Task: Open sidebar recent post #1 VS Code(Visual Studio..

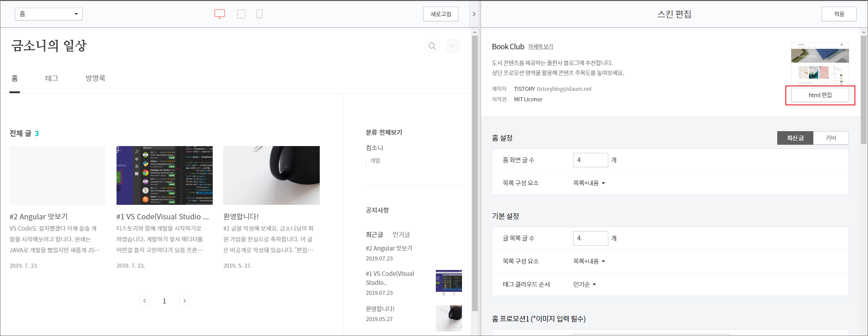Action: 390,278
